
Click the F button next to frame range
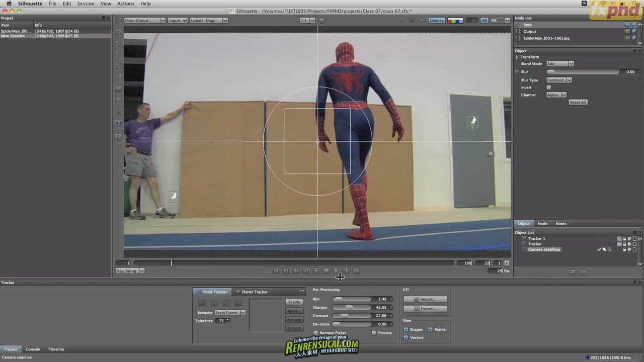(x=507, y=263)
